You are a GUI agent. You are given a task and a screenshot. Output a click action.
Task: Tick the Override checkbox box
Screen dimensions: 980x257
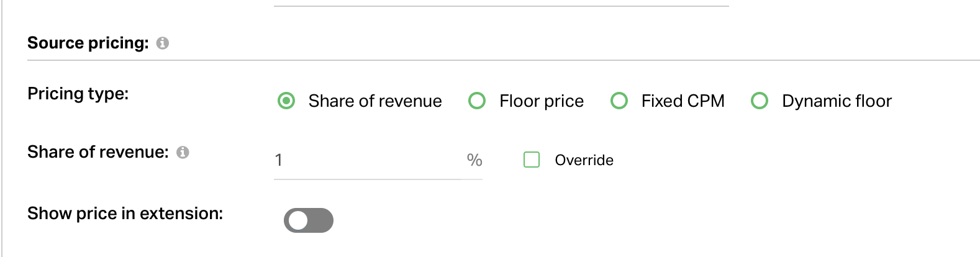[532, 160]
